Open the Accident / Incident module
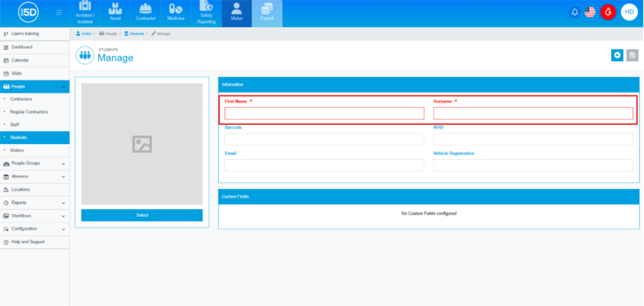The width and height of the screenshot is (644, 306). 85,13
